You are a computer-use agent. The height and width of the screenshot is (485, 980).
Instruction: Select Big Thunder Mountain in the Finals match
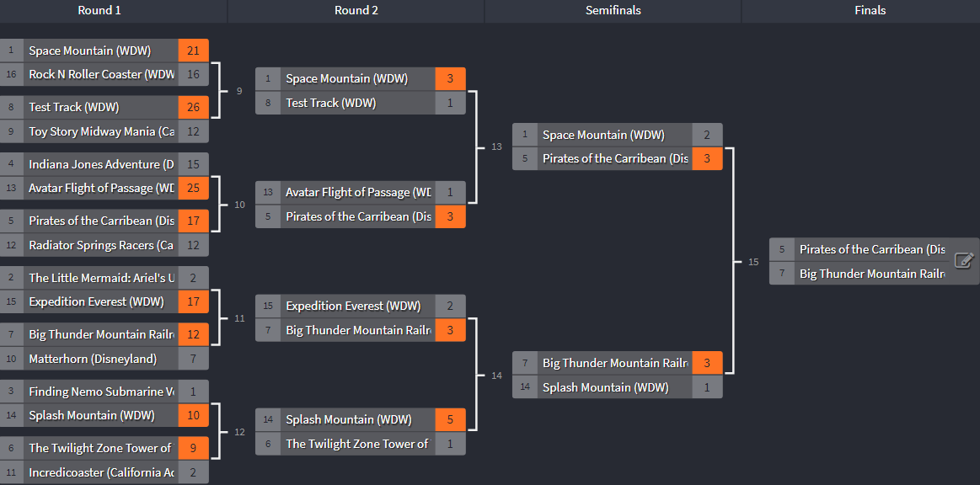click(x=871, y=274)
